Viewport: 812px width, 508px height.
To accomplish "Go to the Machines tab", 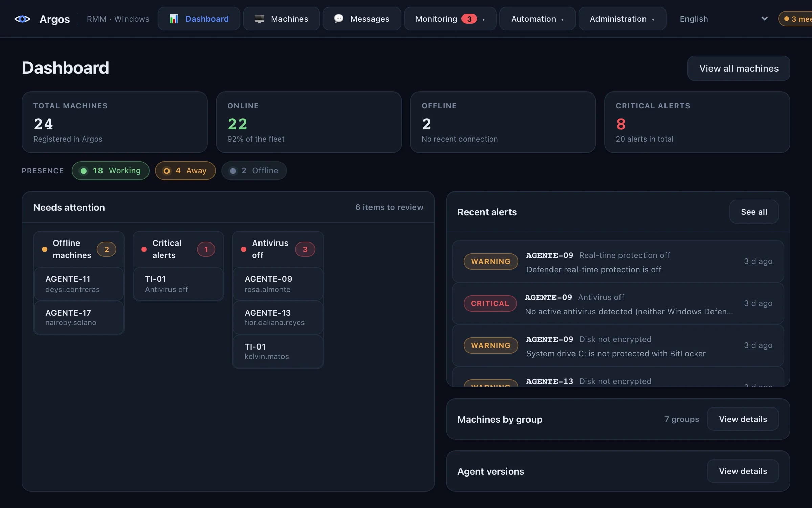I will point(281,19).
